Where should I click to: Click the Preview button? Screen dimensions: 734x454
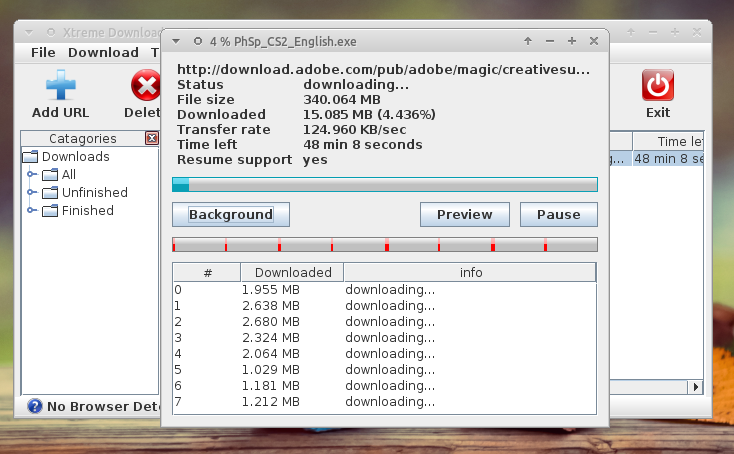point(464,214)
